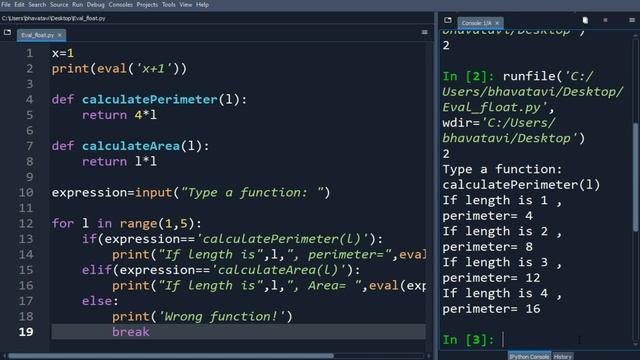Click the file path text above editor
Viewport: 640px width, 360px height.
point(53,18)
